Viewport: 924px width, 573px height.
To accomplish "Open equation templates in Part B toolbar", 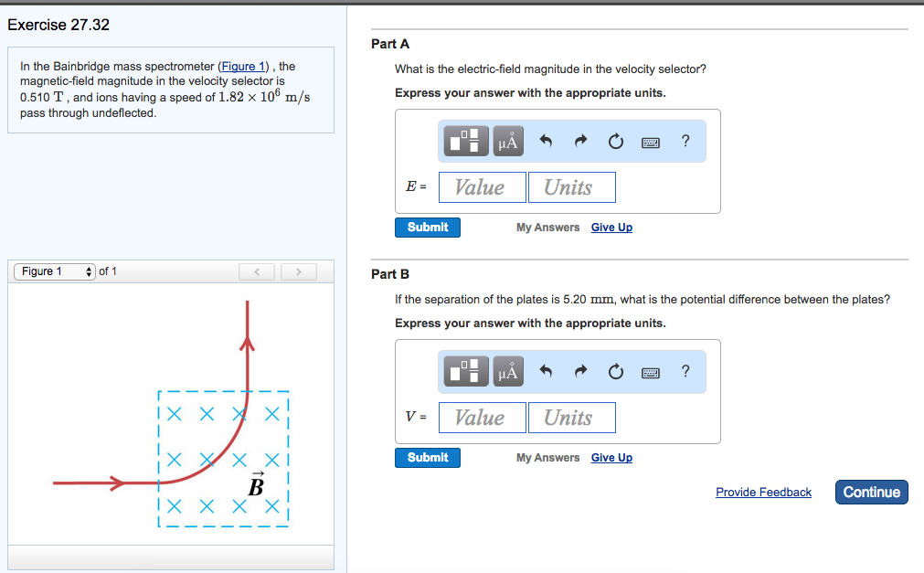I will (x=465, y=371).
